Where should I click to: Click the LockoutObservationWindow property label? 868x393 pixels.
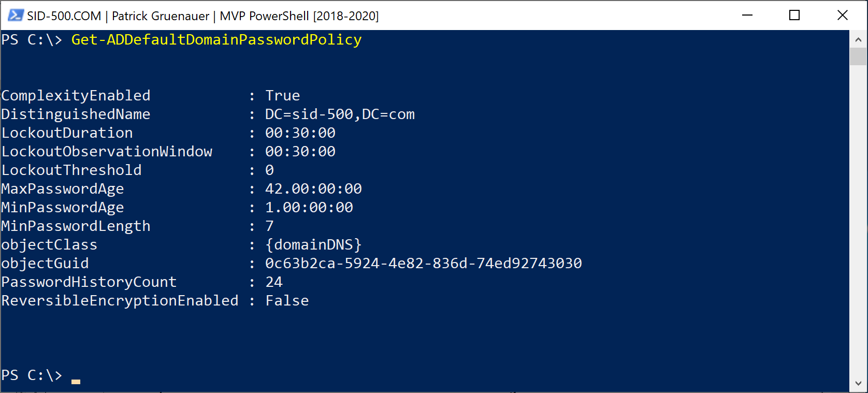point(107,152)
